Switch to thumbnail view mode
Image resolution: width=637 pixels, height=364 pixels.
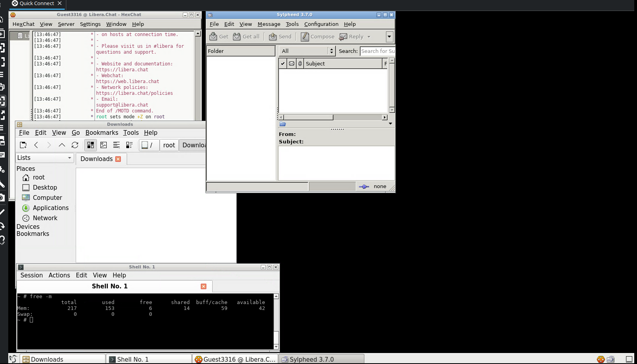click(x=104, y=145)
